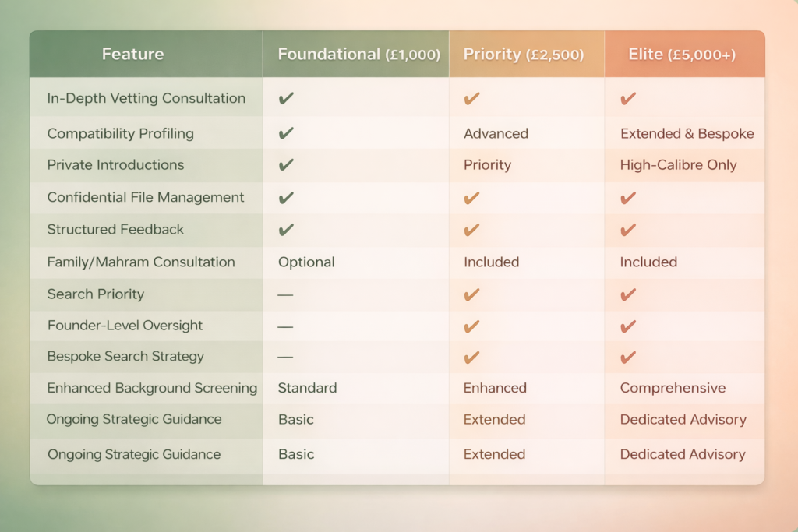Click the Family/Mahram Consultation row label
The height and width of the screenshot is (532, 798).
(141, 262)
